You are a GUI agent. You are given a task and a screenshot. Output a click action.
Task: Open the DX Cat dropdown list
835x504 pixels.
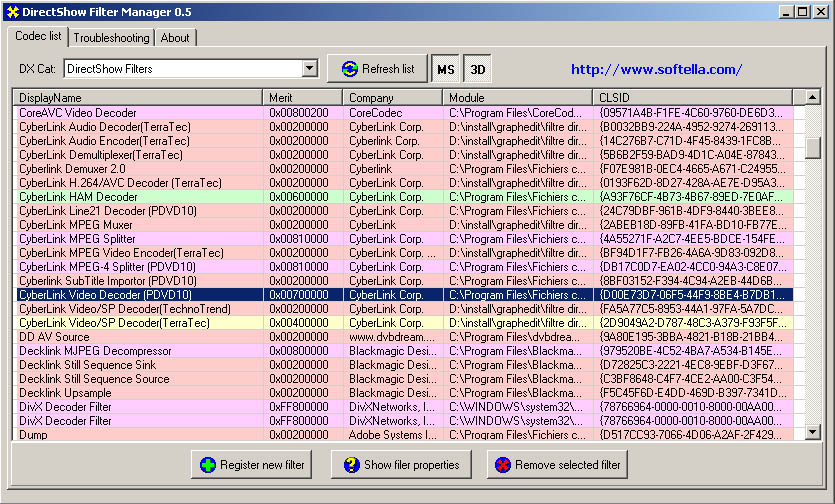click(309, 69)
